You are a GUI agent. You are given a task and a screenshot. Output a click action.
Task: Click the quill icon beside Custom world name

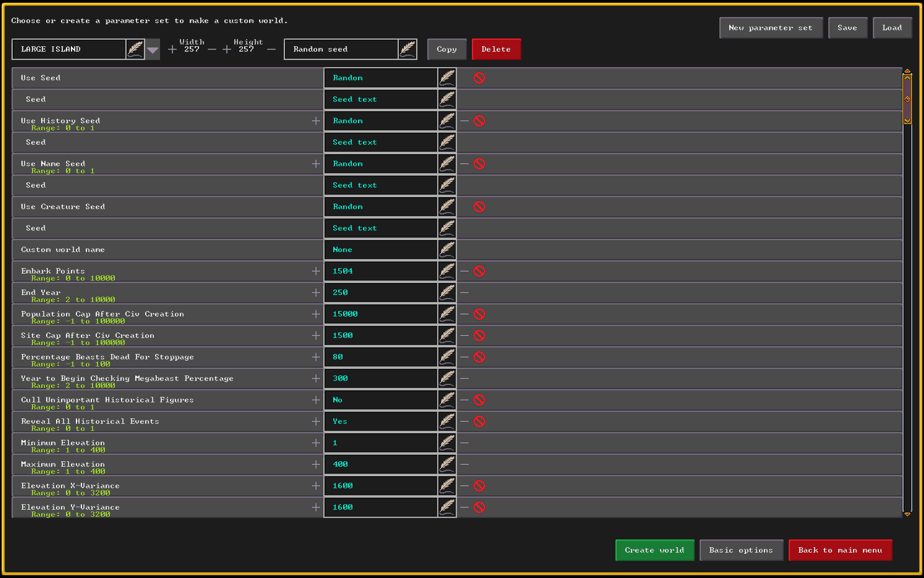click(447, 249)
